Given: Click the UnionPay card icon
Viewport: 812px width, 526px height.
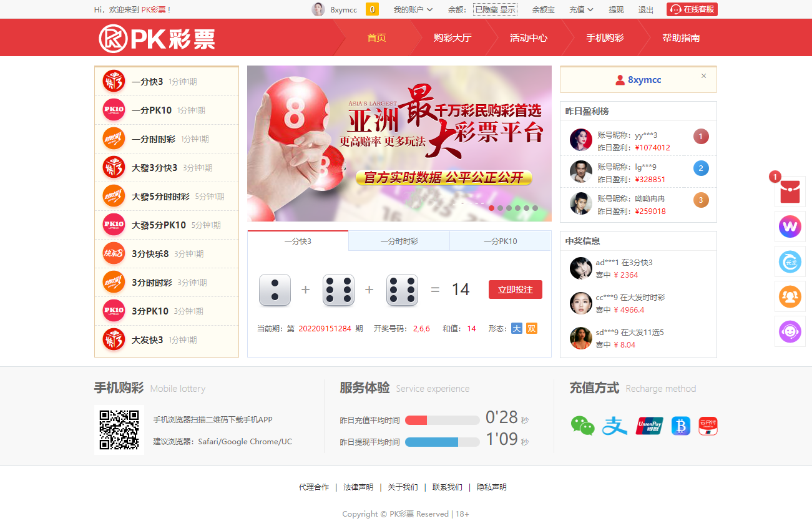Looking at the screenshot, I should [649, 426].
